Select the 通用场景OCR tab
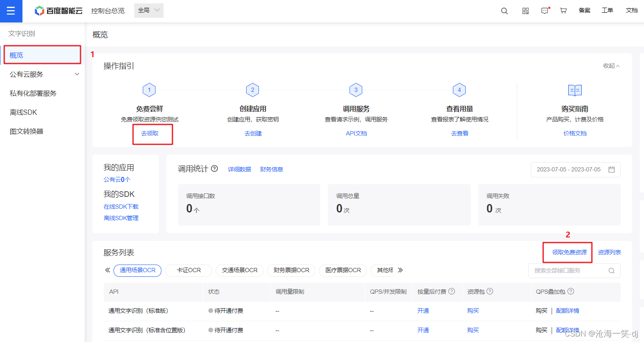The height and width of the screenshot is (342, 644). [x=137, y=270]
